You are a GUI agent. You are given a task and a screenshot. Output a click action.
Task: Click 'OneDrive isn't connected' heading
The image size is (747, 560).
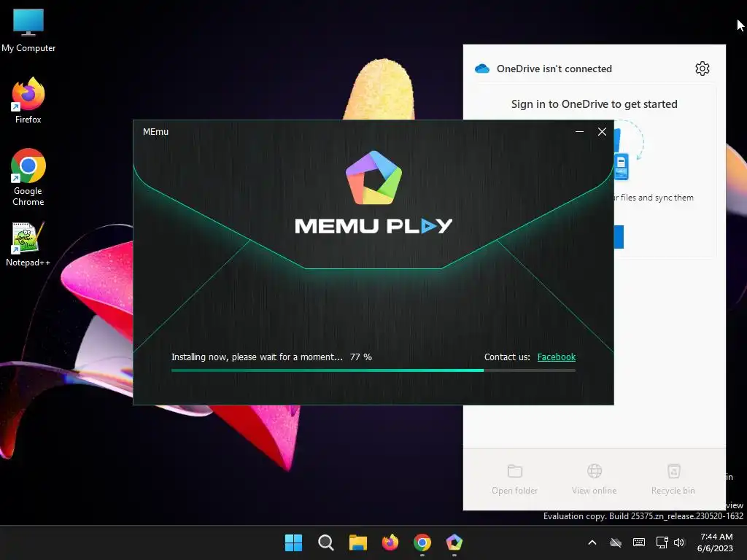point(554,69)
